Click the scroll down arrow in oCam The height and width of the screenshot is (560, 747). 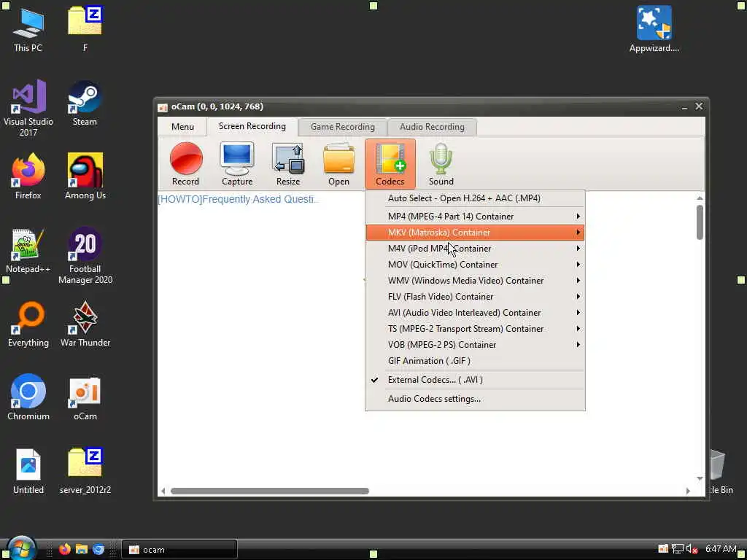click(x=700, y=478)
